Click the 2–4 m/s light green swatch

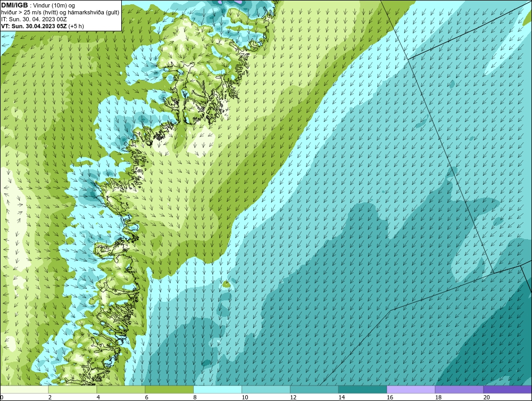(x=72, y=389)
